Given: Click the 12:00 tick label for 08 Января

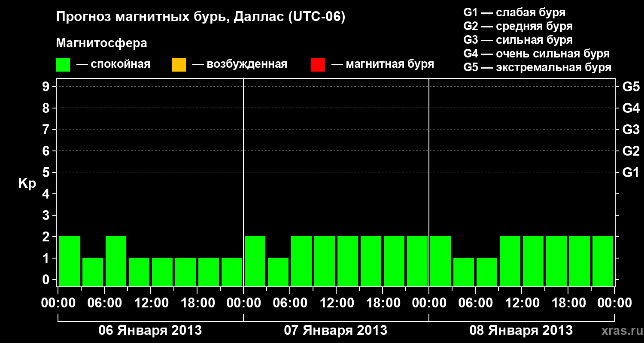Looking at the screenshot, I should click(522, 303).
